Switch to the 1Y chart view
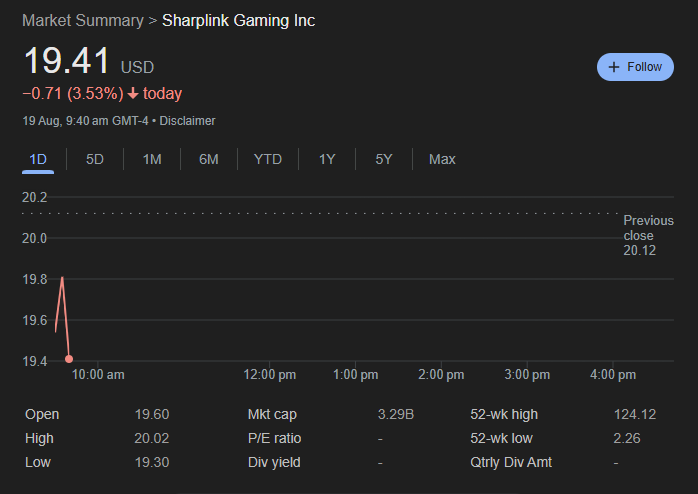Screen dimensions: 698x494 pyautogui.click(x=327, y=159)
